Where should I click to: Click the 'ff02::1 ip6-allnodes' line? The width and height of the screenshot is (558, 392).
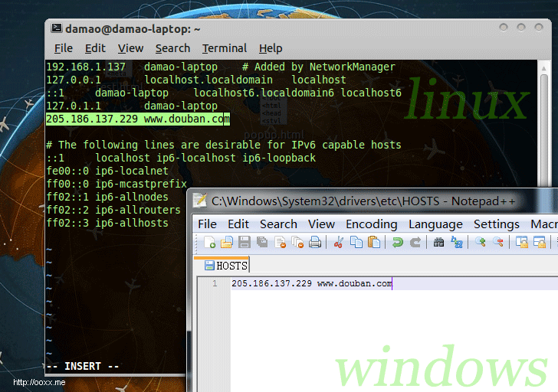107,197
